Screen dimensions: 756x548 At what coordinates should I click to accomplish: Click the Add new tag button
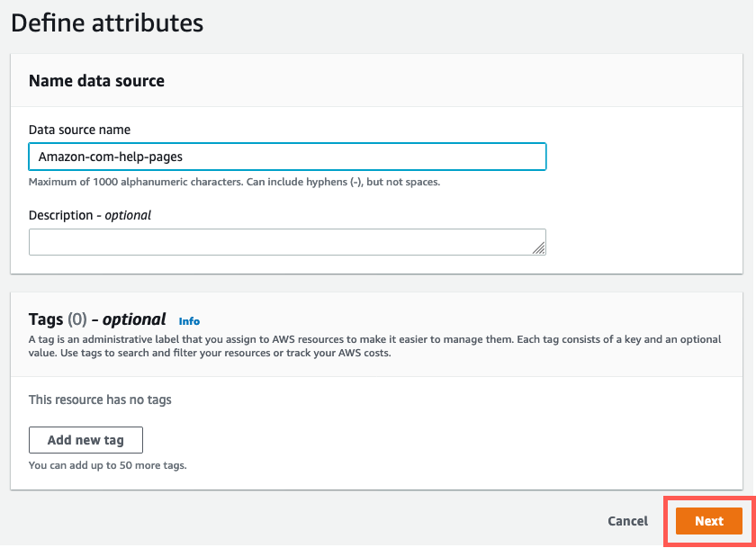click(85, 440)
